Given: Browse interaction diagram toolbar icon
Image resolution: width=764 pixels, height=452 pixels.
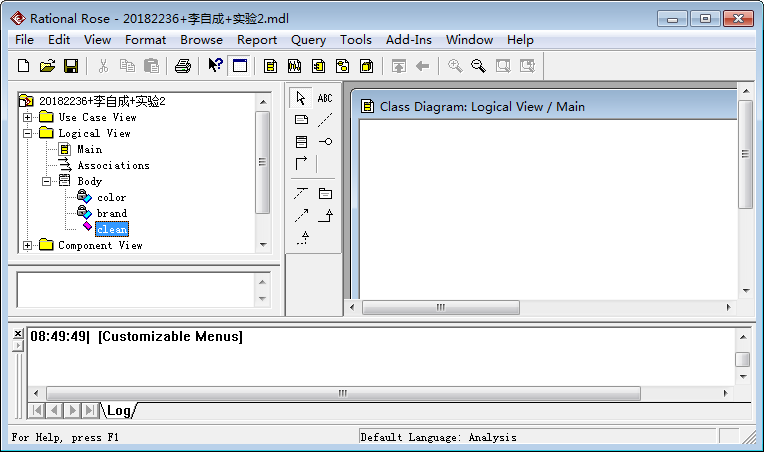Looking at the screenshot, I should click(294, 66).
